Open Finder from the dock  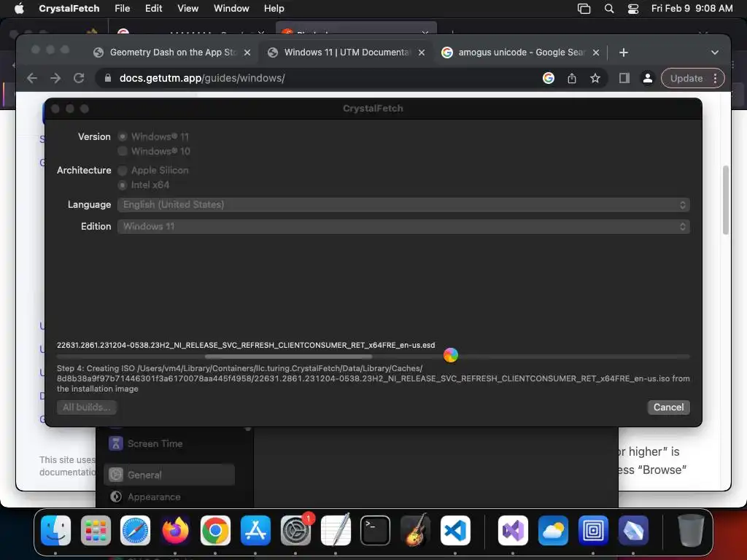click(55, 531)
